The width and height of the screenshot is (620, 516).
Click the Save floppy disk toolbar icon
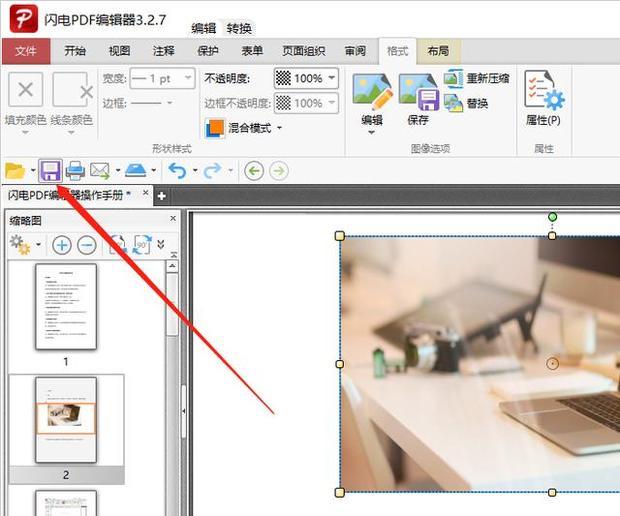[50, 171]
